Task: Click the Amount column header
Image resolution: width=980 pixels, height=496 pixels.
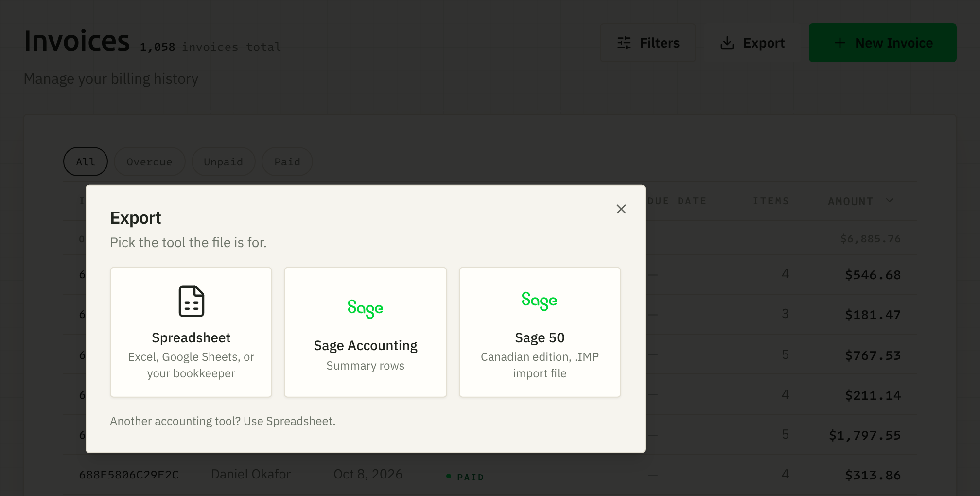Action: pos(851,201)
